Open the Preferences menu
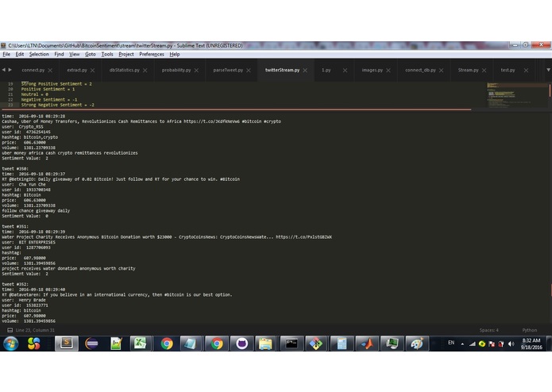The width and height of the screenshot is (552, 392). pos(152,54)
